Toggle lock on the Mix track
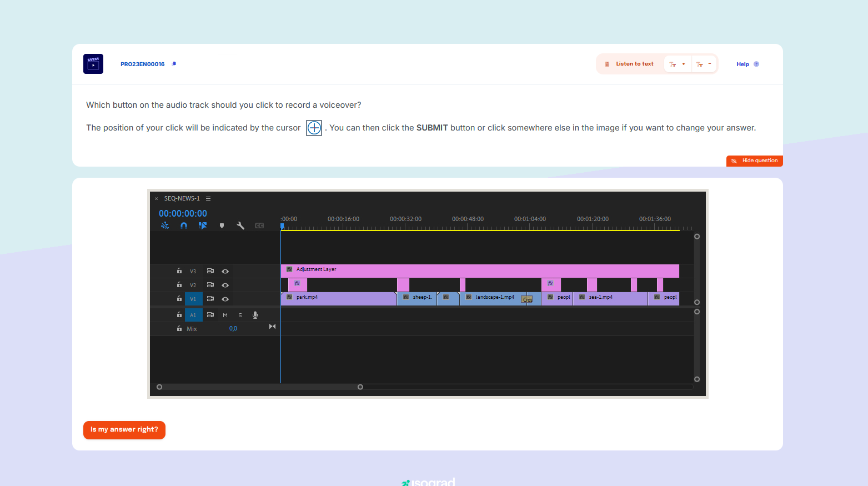868x486 pixels. (x=179, y=329)
